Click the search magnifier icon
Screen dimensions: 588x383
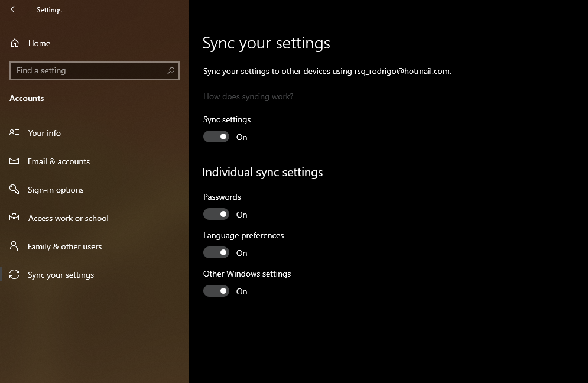click(x=171, y=70)
